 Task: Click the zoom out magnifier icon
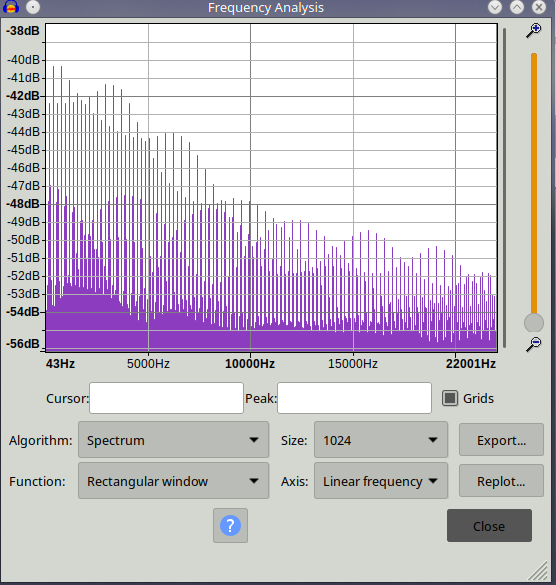[x=534, y=344]
